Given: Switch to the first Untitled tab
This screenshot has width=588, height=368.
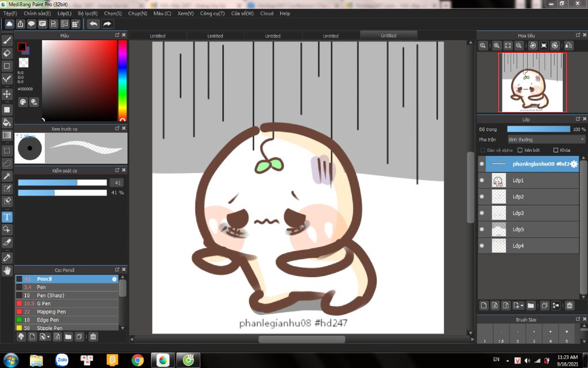Looking at the screenshot, I should pyautogui.click(x=157, y=36).
